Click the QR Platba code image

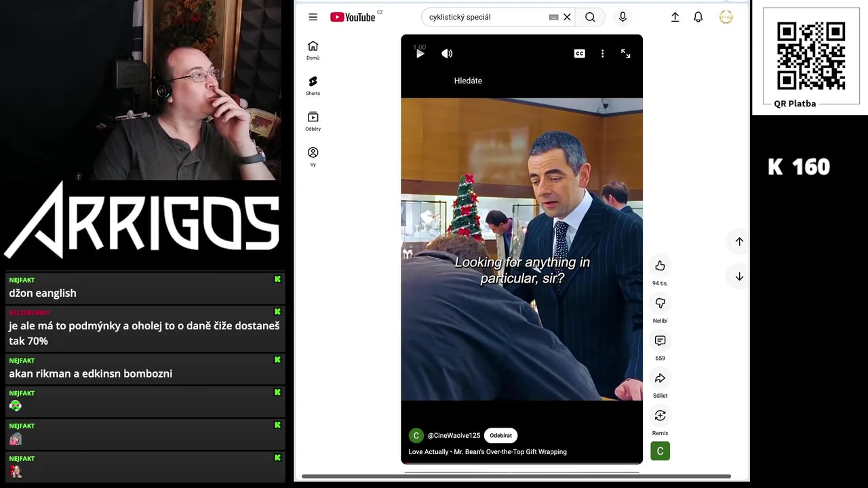pos(811,56)
